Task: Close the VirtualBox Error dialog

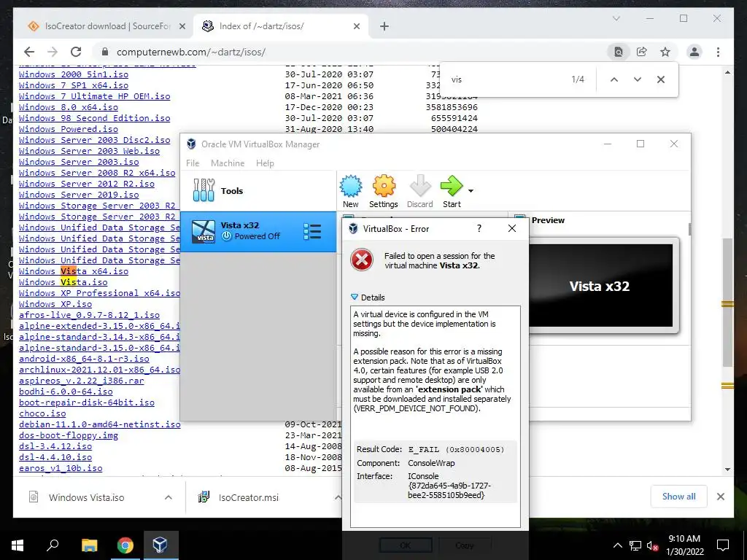Action: tap(511, 228)
